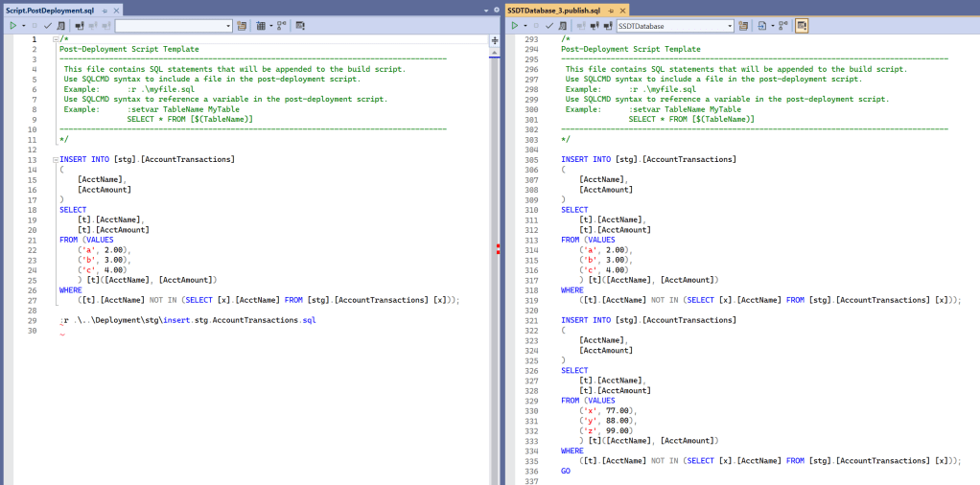Close the SSDTDatabase_3.publish.sql tab
Image resolution: width=980 pixels, height=485 pixels.
pos(621,9)
